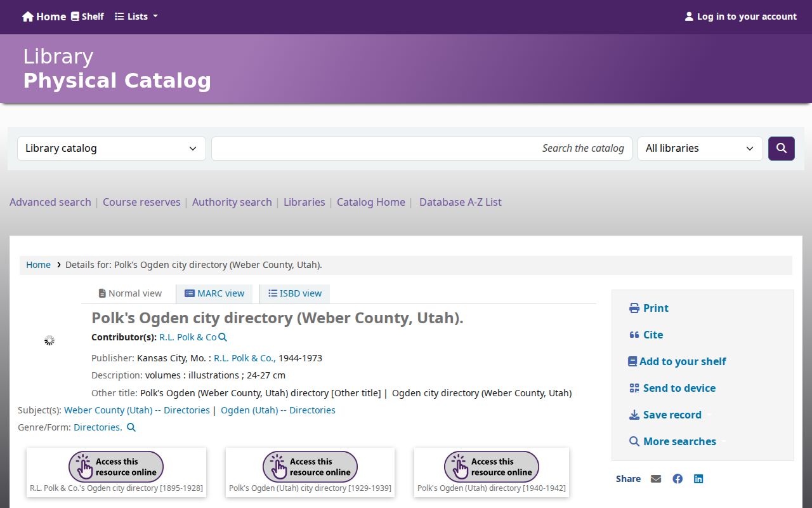Screen dimensions: 812x508
Task: Go to Catalog Home
Action: 371,202
